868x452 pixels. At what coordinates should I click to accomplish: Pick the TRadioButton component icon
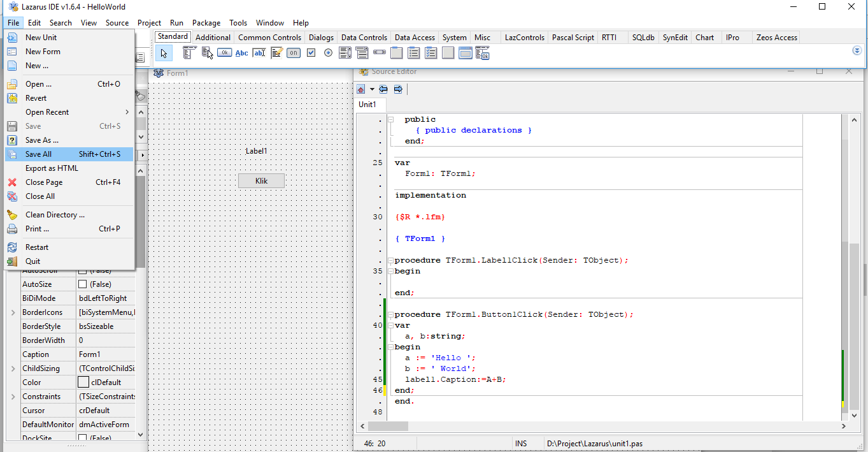point(328,53)
